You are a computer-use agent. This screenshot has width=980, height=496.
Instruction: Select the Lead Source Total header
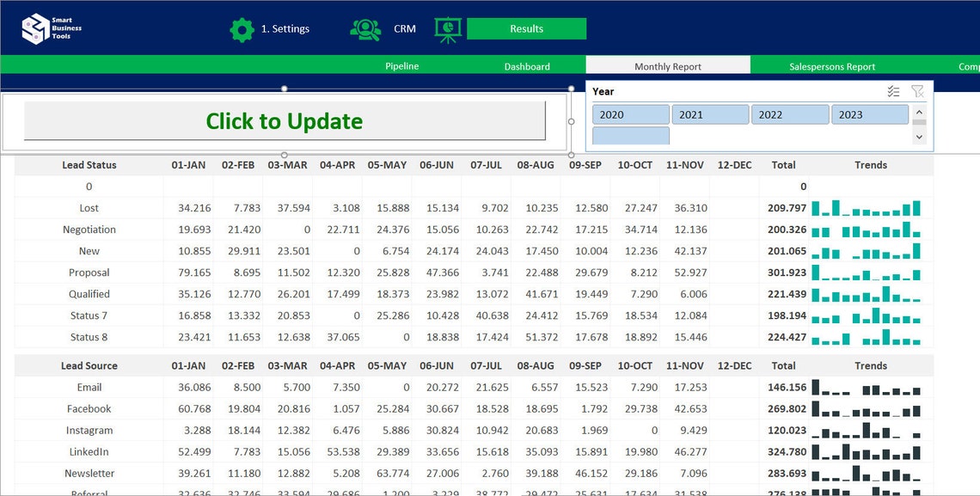(783, 365)
